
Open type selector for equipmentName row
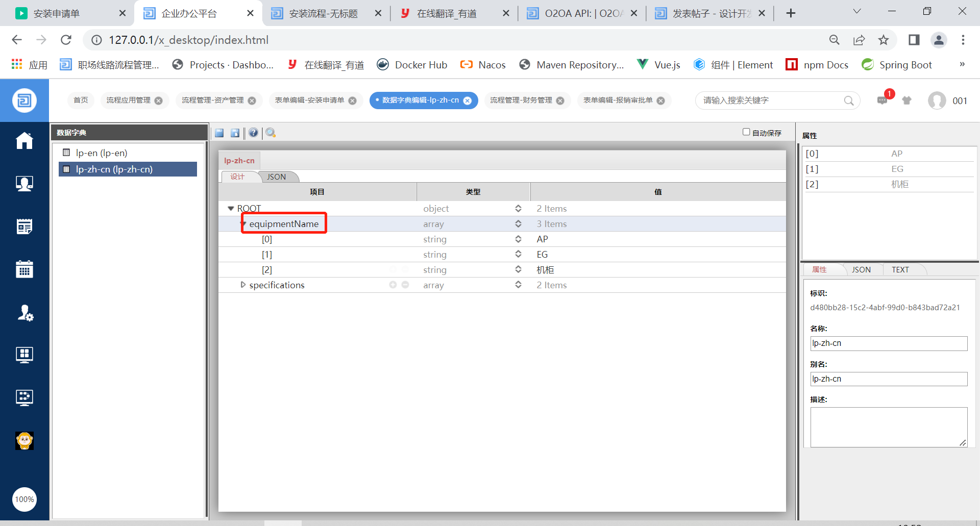coord(518,224)
